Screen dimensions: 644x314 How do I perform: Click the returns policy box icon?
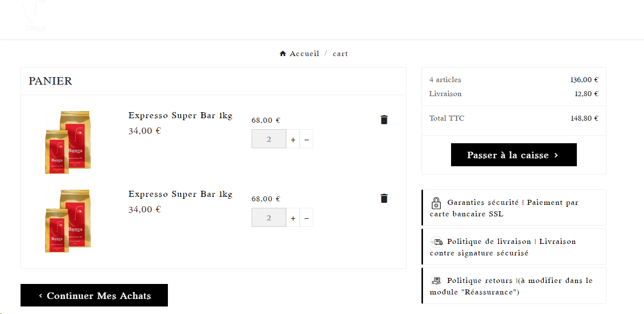click(436, 281)
